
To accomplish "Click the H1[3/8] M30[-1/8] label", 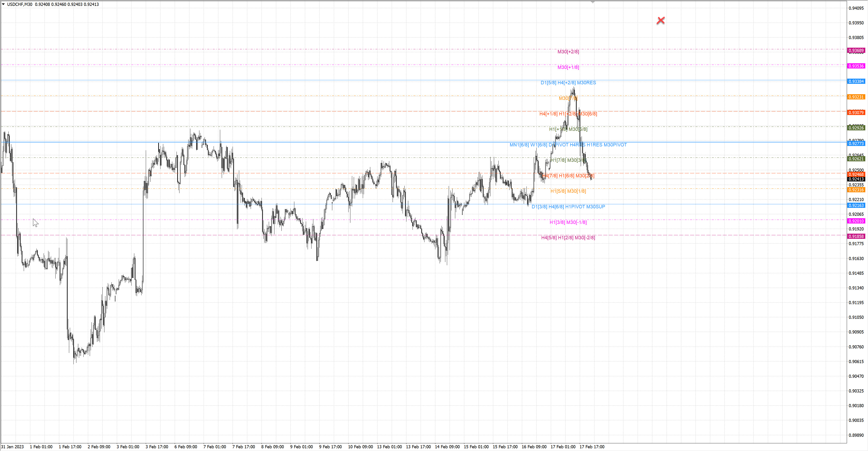I will (x=568, y=222).
